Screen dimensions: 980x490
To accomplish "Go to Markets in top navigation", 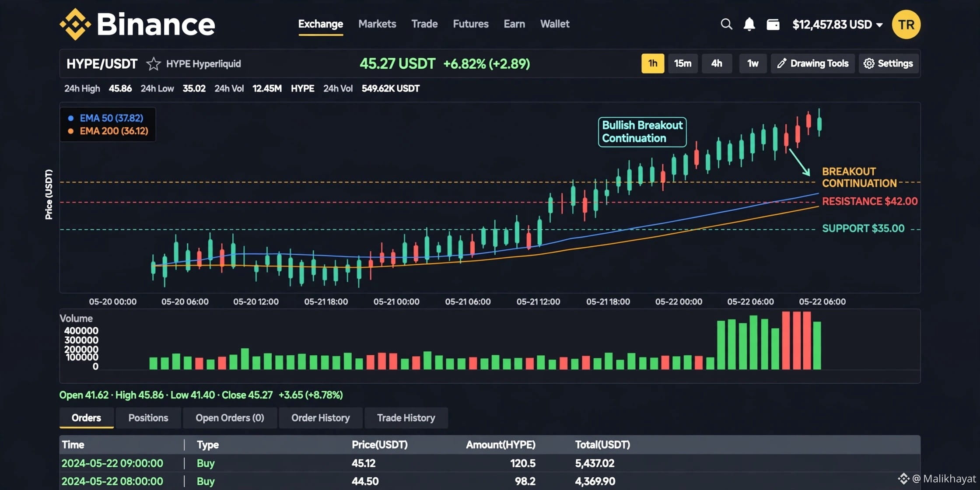I will (x=377, y=24).
